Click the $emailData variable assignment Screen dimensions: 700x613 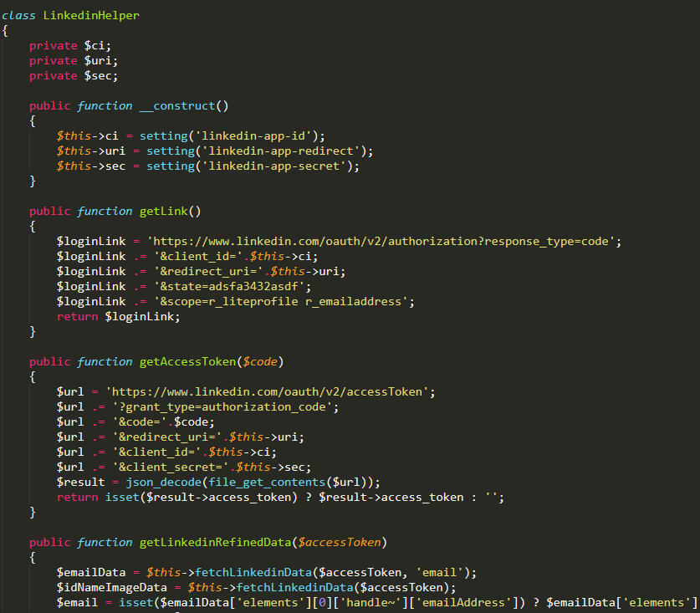click(x=91, y=572)
